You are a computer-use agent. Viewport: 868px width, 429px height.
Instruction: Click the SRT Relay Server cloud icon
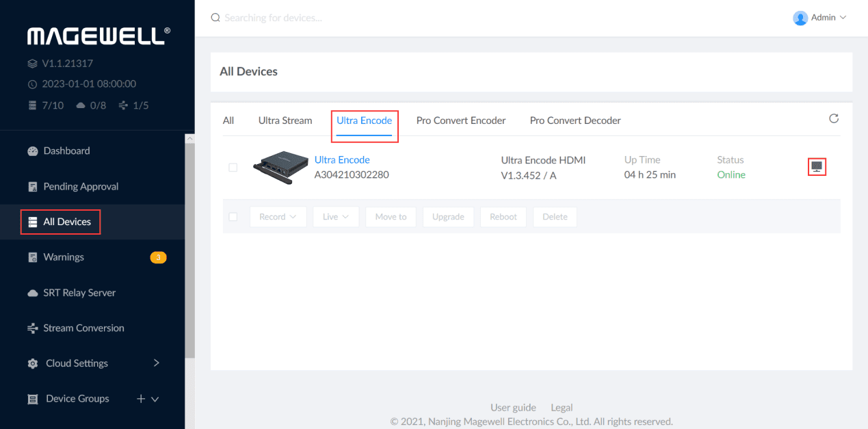point(32,293)
